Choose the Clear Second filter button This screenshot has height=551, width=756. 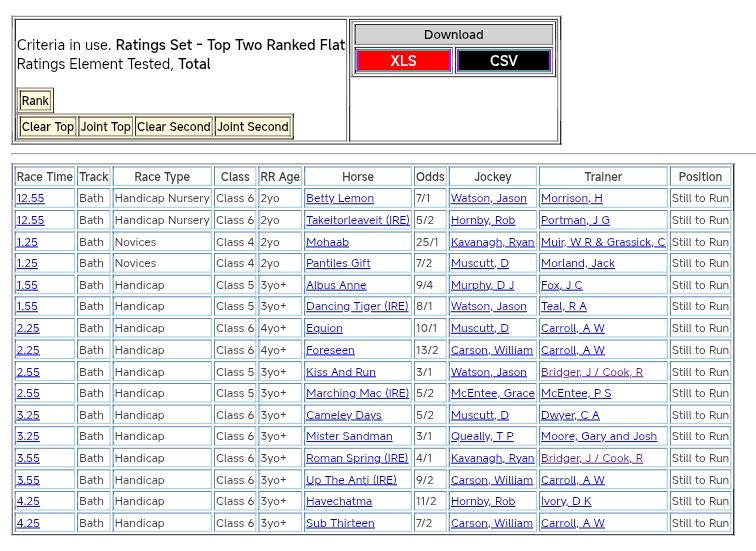pyautogui.click(x=174, y=127)
